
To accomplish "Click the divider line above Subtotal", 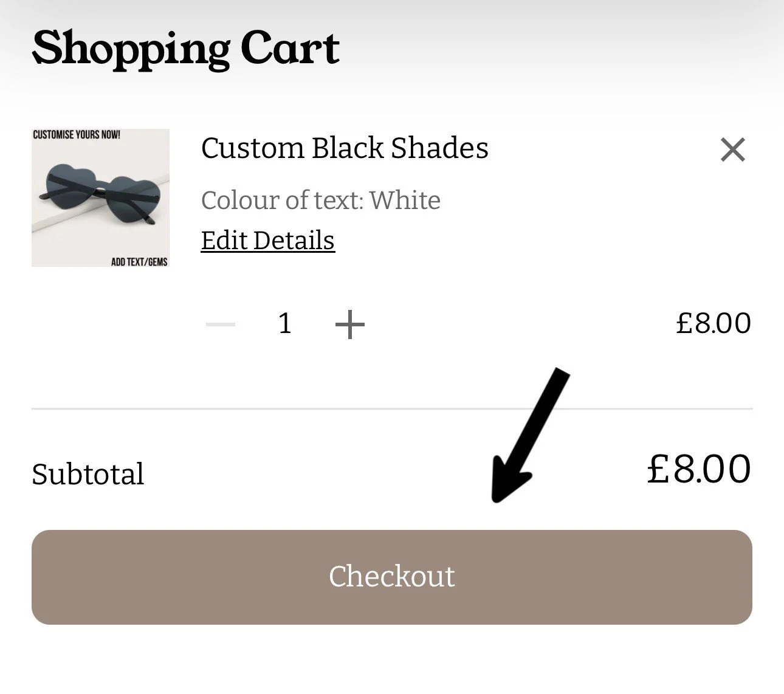I will point(392,409).
